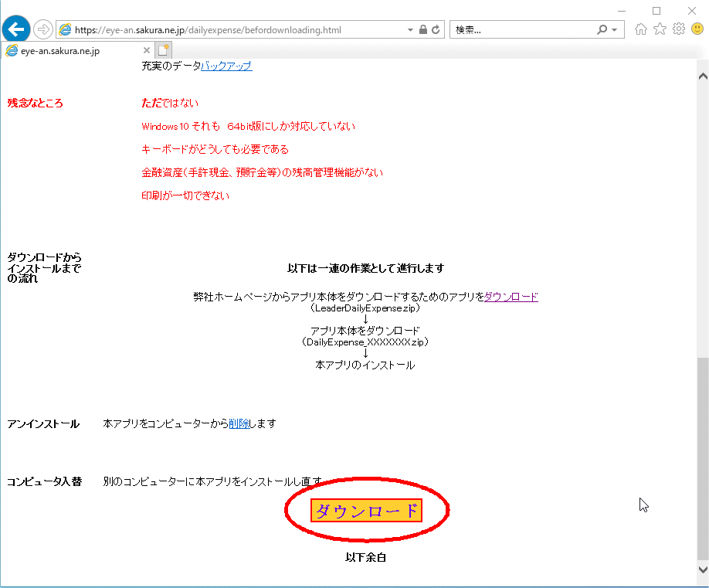Click text (LeaderDailyExpense.zip)
The image size is (709, 588).
pyautogui.click(x=365, y=308)
